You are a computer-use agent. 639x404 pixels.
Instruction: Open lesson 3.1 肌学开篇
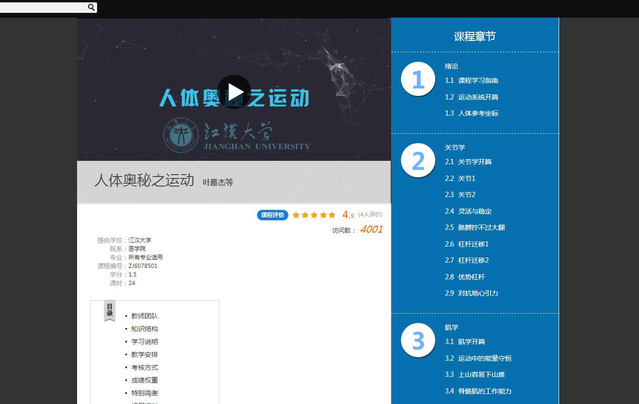pyautogui.click(x=465, y=342)
